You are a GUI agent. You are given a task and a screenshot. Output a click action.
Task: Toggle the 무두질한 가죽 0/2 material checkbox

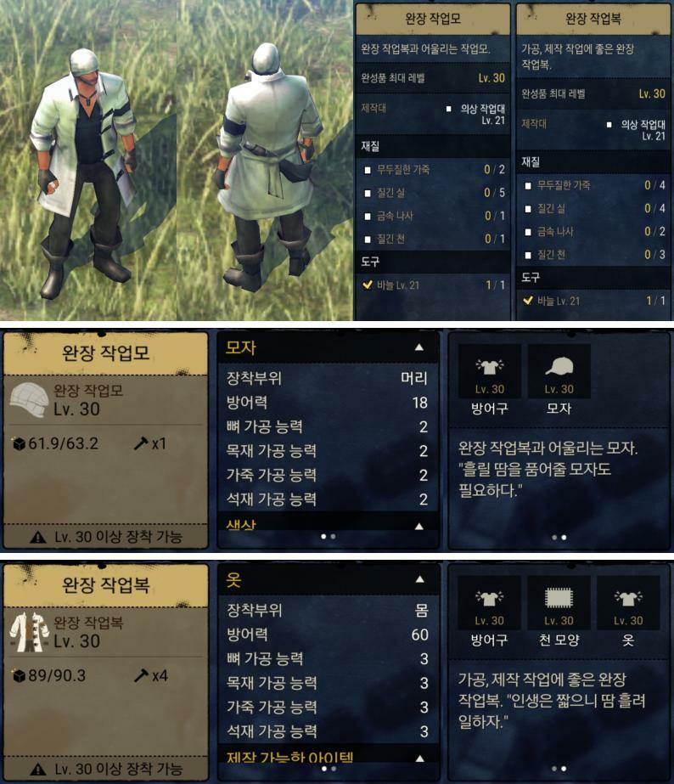[368, 170]
